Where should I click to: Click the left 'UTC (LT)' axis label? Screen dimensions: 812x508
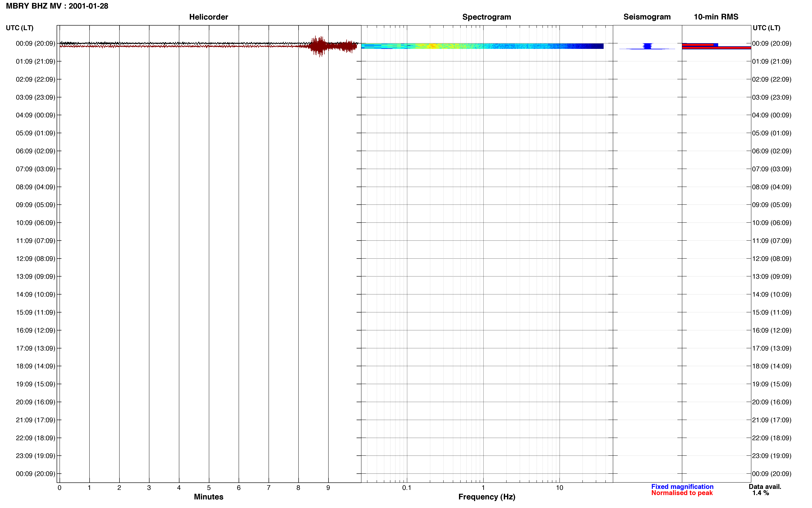(19, 28)
